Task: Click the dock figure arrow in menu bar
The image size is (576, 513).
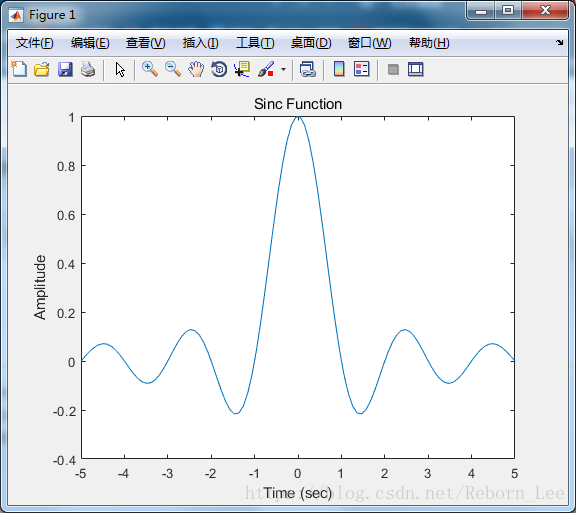Action: point(559,43)
